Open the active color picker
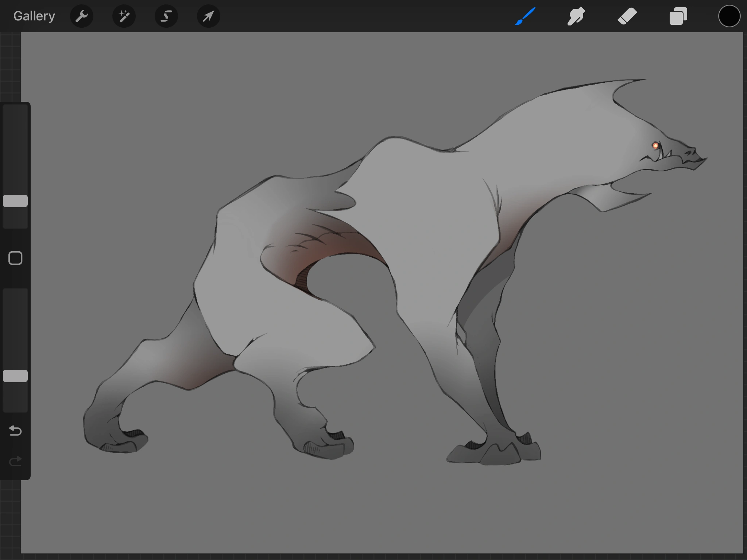 729,16
